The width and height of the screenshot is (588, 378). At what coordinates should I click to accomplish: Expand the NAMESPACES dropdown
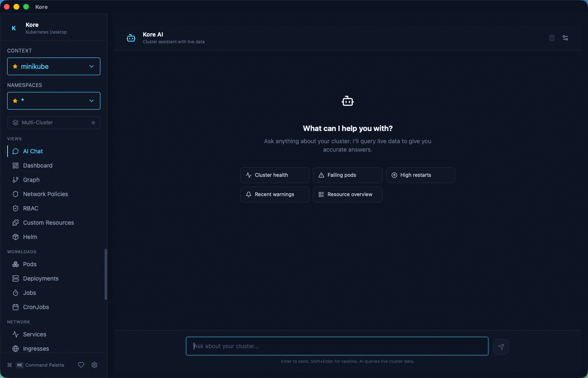pyautogui.click(x=53, y=101)
